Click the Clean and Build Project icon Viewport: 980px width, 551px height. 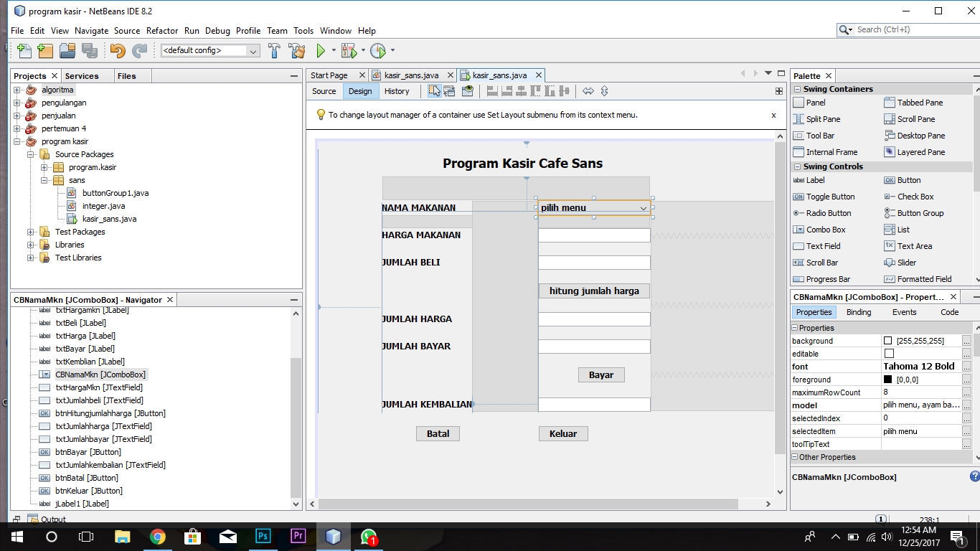click(296, 51)
